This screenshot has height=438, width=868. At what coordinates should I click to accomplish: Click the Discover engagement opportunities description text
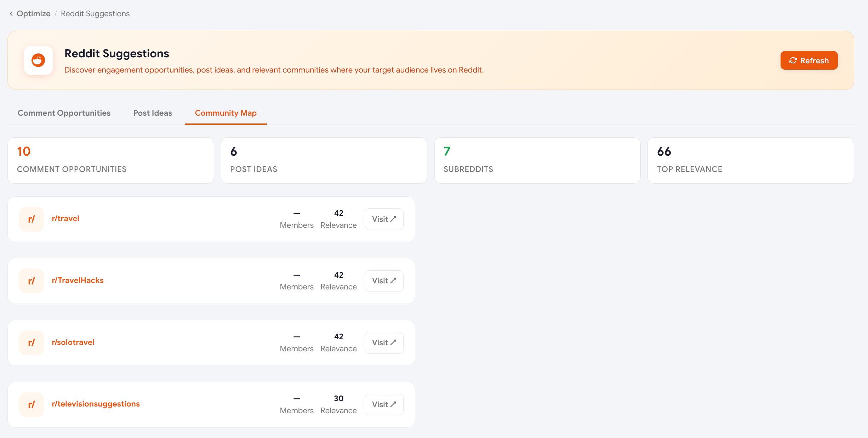274,70
